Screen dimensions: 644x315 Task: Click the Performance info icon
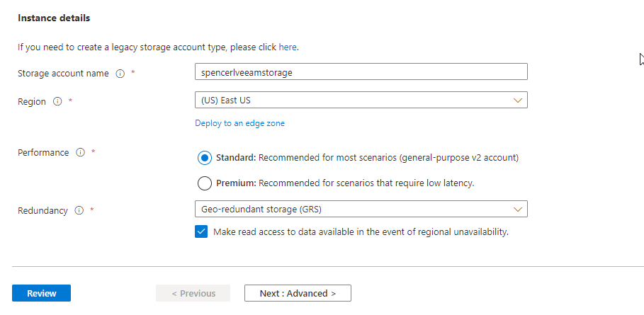[81, 153]
